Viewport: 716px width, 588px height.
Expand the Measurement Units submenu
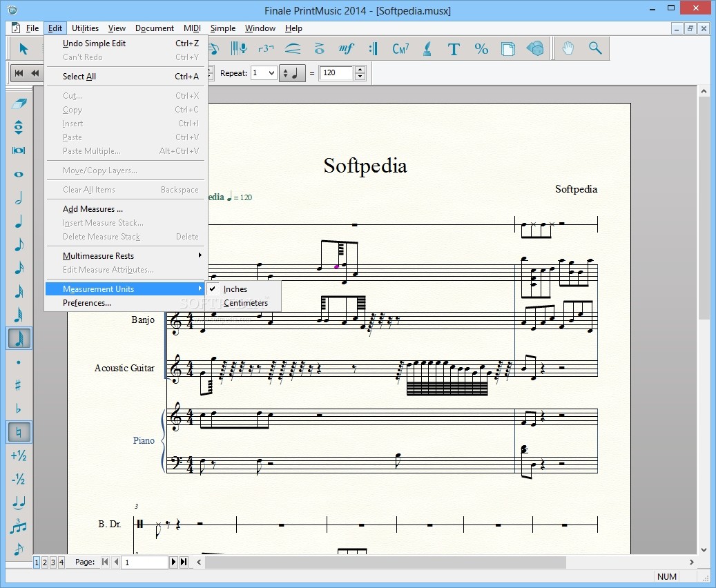pyautogui.click(x=125, y=289)
